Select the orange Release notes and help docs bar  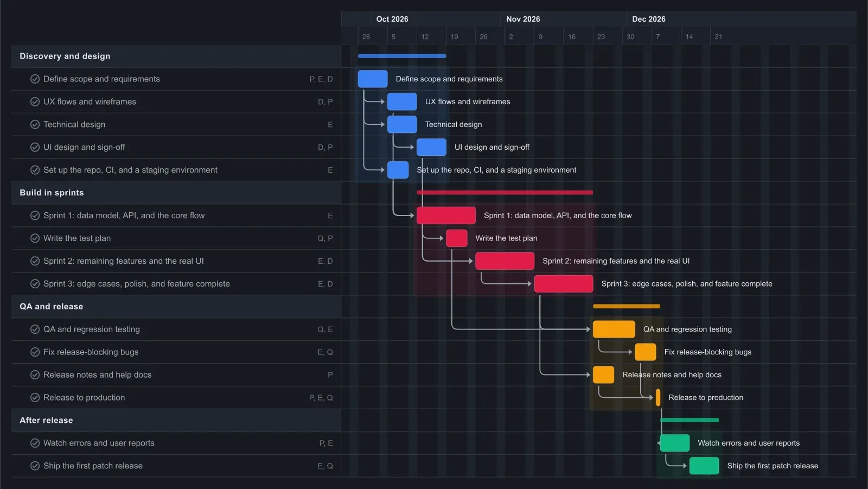pos(604,375)
